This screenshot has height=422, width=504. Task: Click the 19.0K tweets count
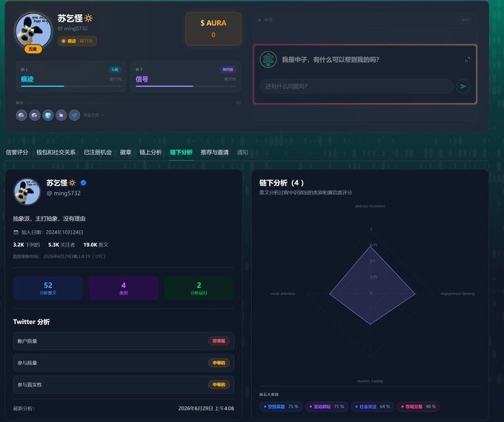pyautogui.click(x=96, y=245)
